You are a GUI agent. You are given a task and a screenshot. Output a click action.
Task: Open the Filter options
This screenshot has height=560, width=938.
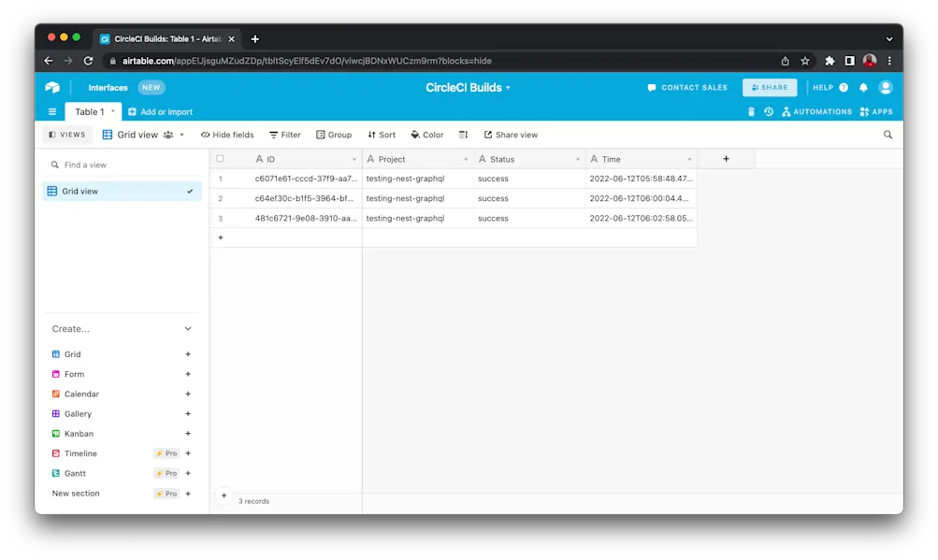coord(283,134)
